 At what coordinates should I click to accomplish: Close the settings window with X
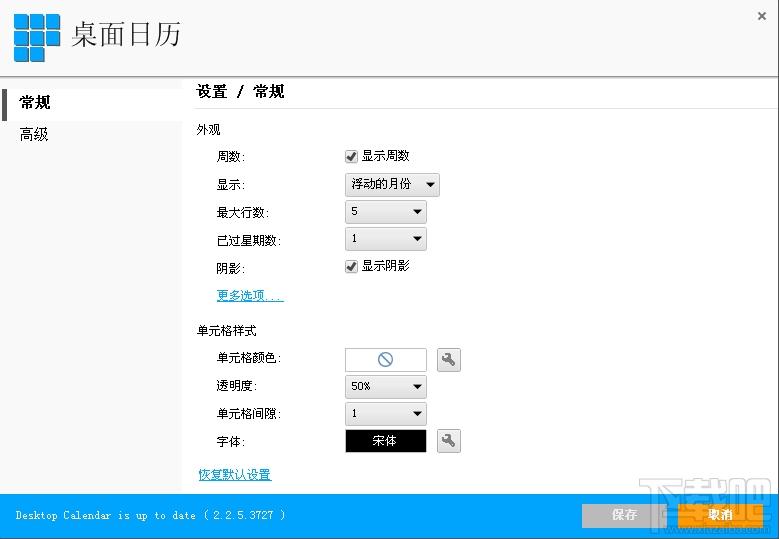[762, 16]
